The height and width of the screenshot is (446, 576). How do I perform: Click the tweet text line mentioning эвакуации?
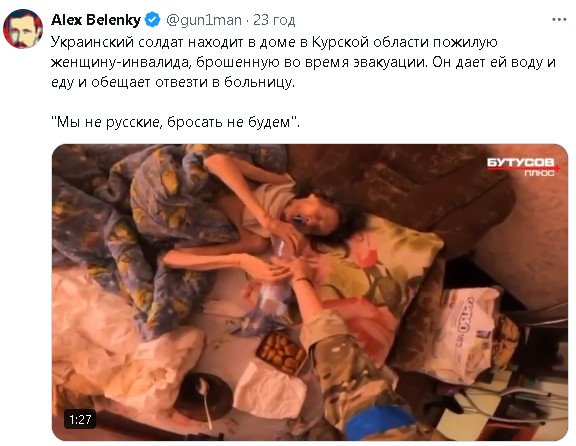tap(303, 62)
